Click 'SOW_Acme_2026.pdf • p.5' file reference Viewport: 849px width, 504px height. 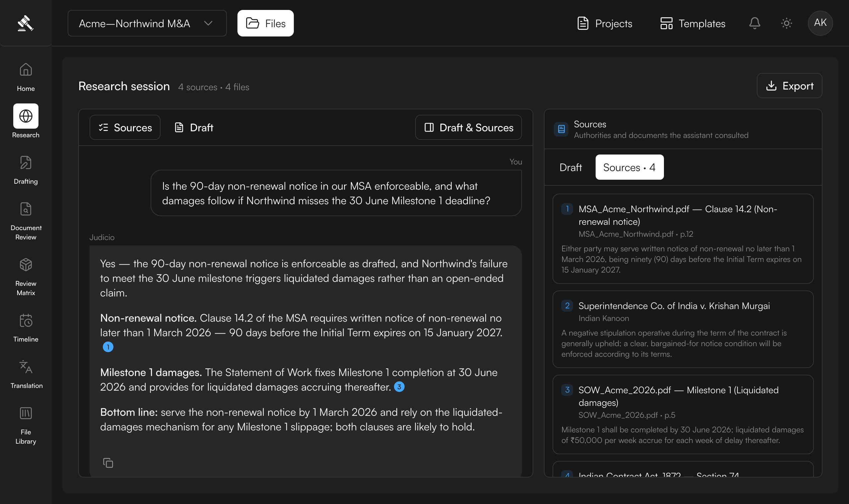click(627, 415)
